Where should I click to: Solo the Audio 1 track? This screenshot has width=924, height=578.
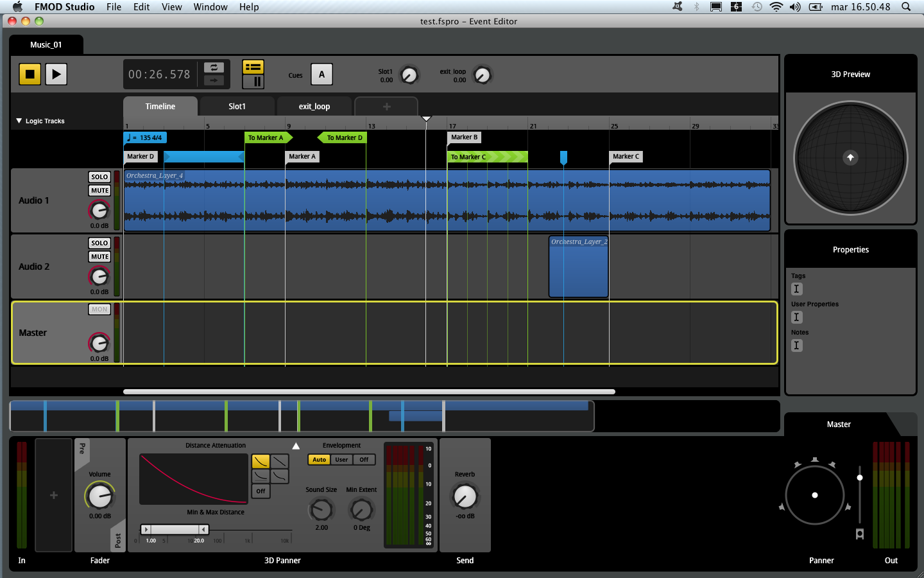coord(99,177)
